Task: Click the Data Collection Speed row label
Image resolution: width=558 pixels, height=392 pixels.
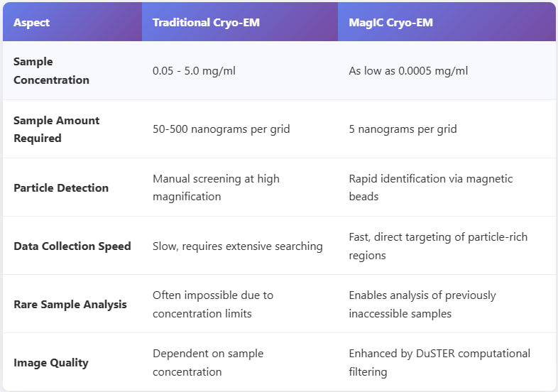Action: [x=72, y=246]
